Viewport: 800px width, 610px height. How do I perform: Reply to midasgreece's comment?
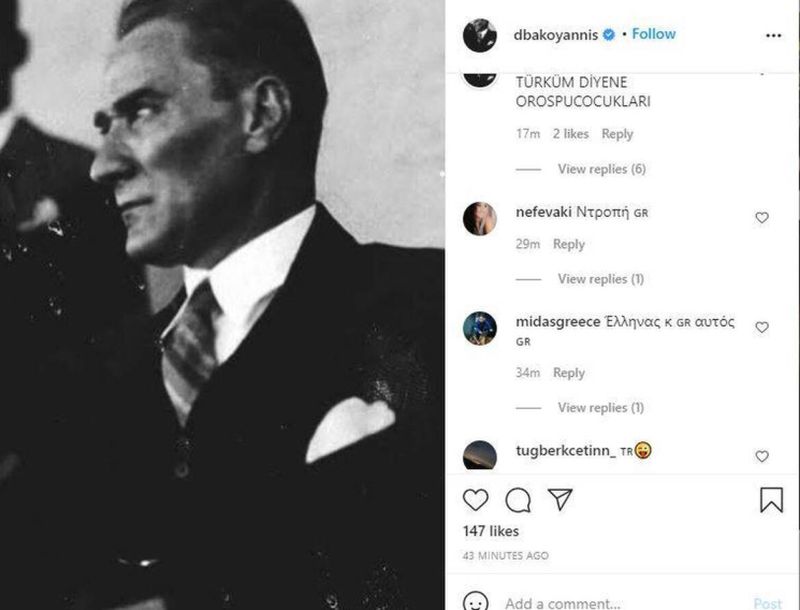point(569,373)
